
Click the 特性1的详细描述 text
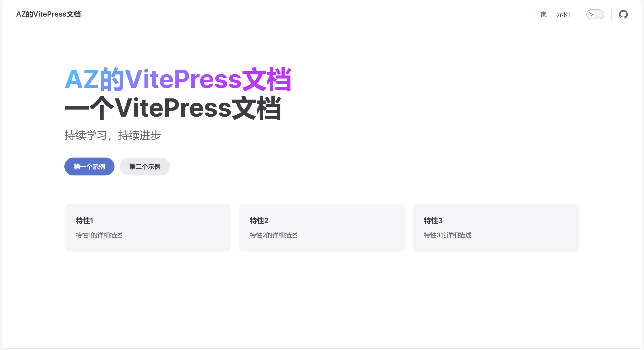(99, 235)
